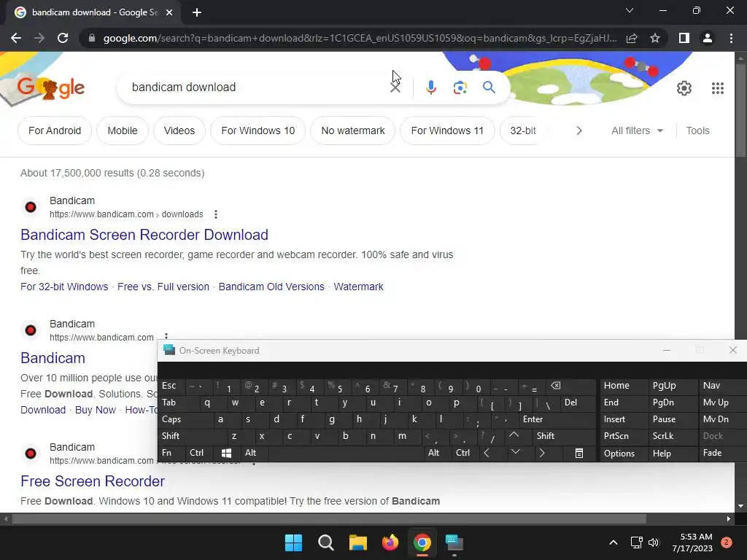Open Google quick settings gear

pos(684,88)
